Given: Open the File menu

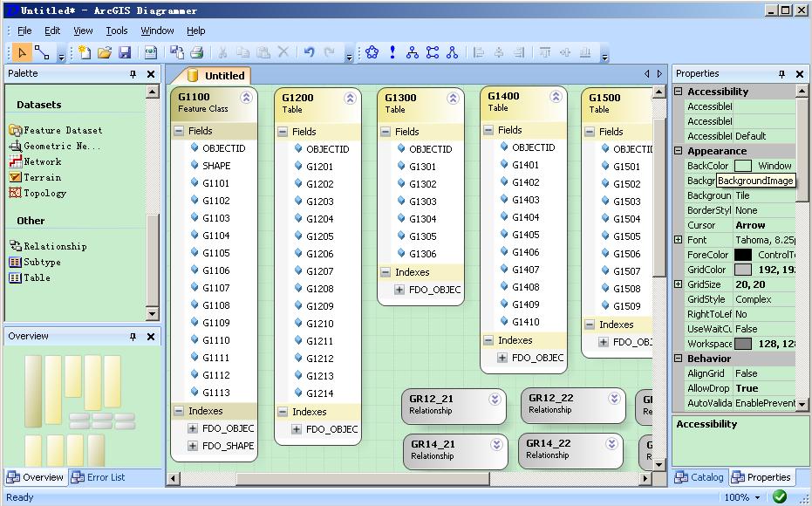Looking at the screenshot, I should (x=24, y=31).
